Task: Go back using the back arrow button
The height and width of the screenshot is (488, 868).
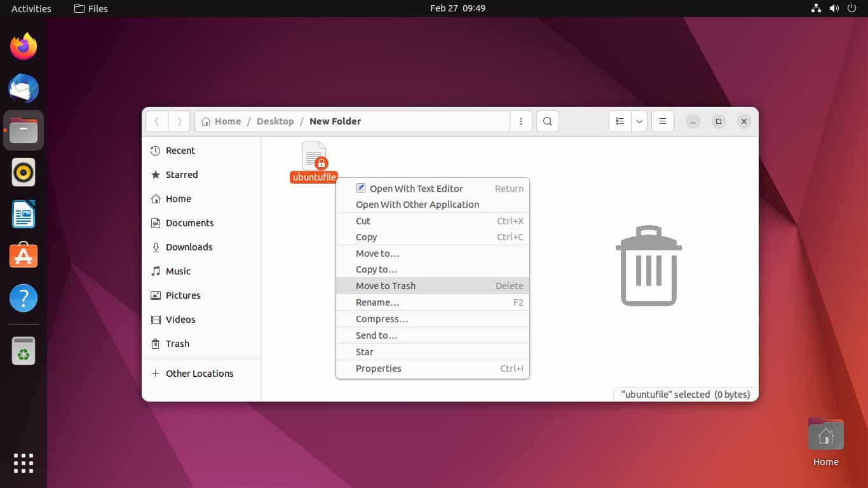Action: tap(157, 121)
